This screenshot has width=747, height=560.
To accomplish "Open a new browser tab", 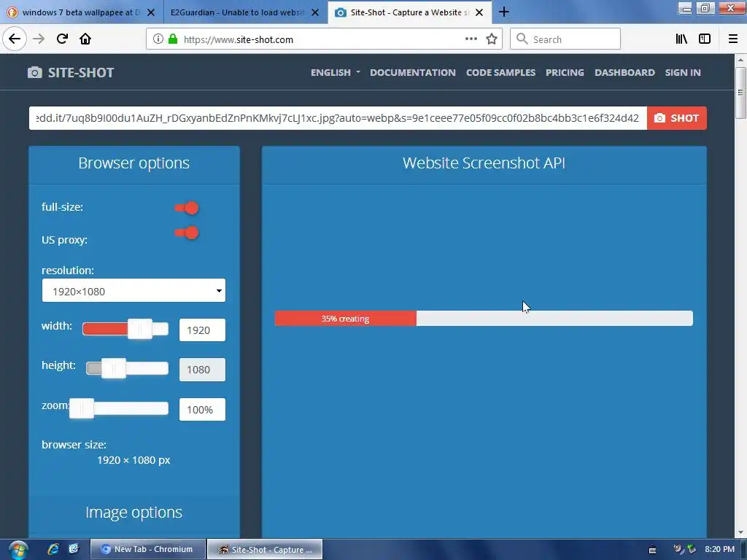I will (503, 12).
